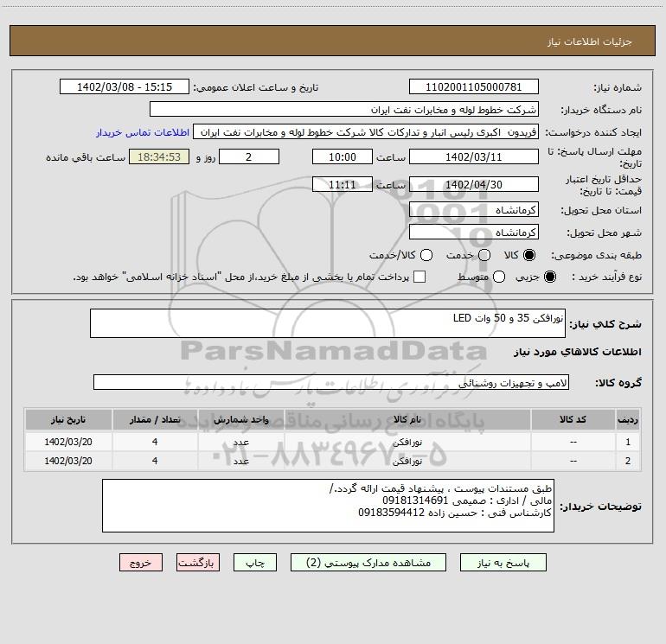
Task: Click row 2 unit cell عدد
Action: [240, 461]
